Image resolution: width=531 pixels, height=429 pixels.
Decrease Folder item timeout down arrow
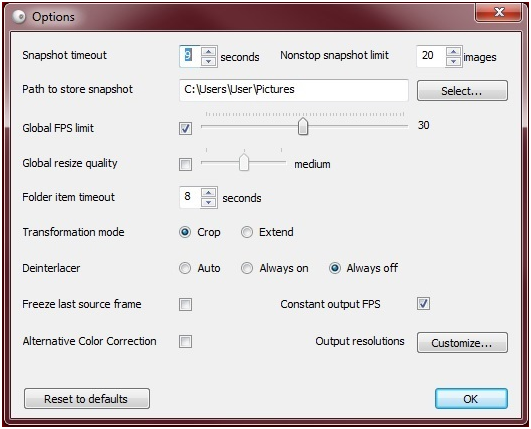(209, 202)
